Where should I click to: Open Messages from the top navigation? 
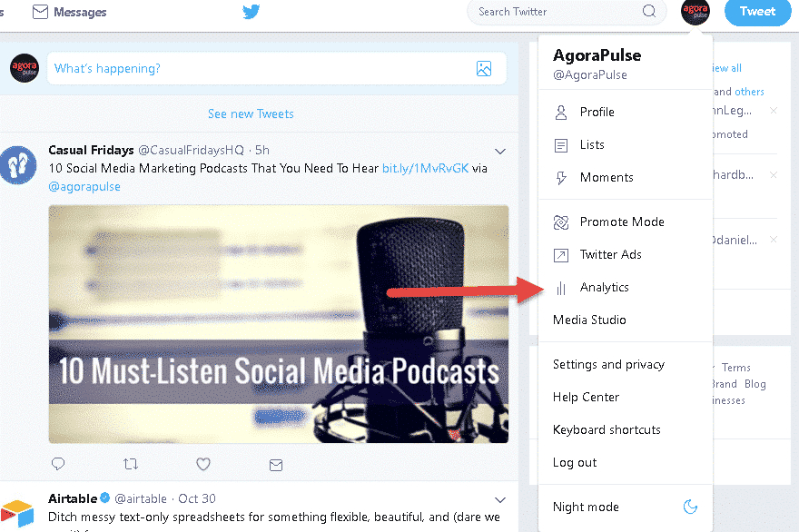69,12
